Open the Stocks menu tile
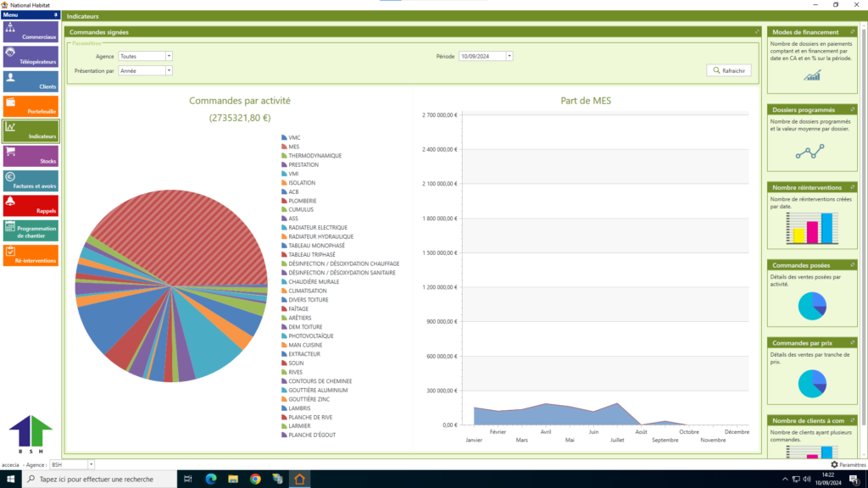 (x=31, y=156)
